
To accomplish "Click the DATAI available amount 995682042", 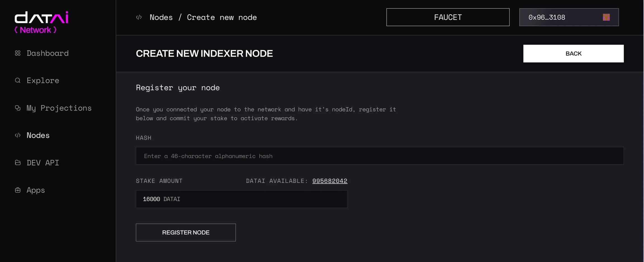I will click(330, 181).
